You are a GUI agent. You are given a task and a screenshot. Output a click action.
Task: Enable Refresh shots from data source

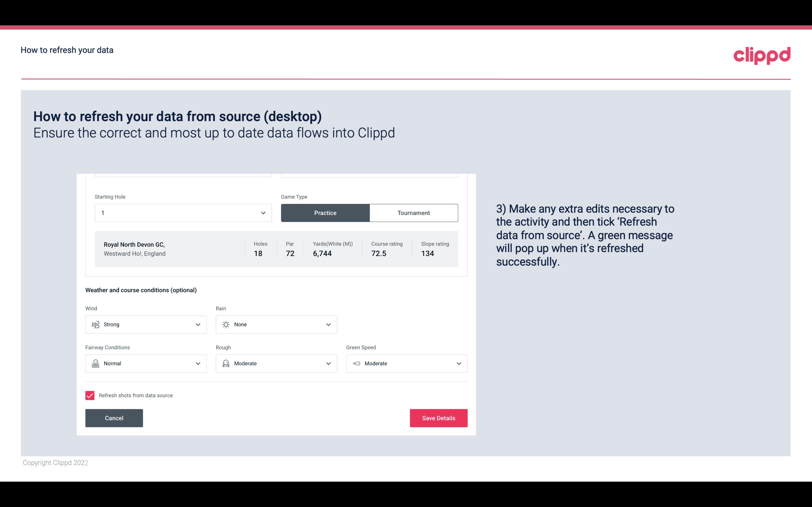click(89, 395)
